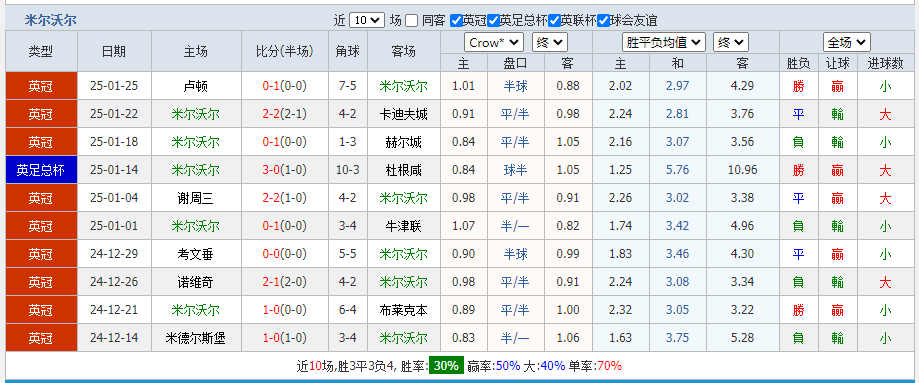Image resolution: width=919 pixels, height=383 pixels.
Task: Uncheck the 英足总杯 filter checkbox
Action: [x=493, y=21]
